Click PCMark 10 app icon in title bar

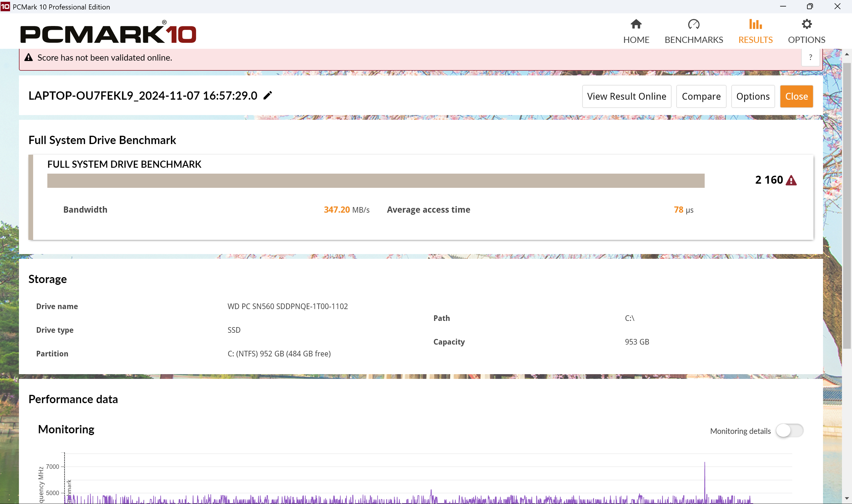(x=5, y=7)
